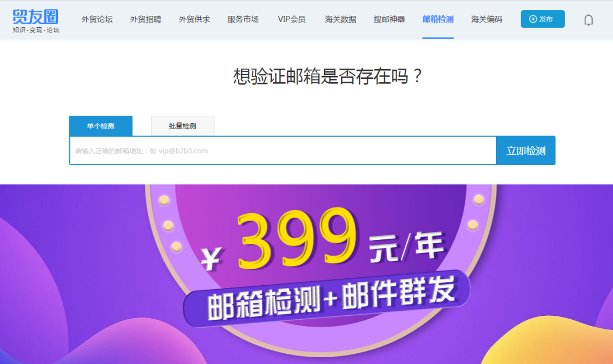Open 海关数据 navigation link
Screen dimensions: 613x364
[341, 19]
